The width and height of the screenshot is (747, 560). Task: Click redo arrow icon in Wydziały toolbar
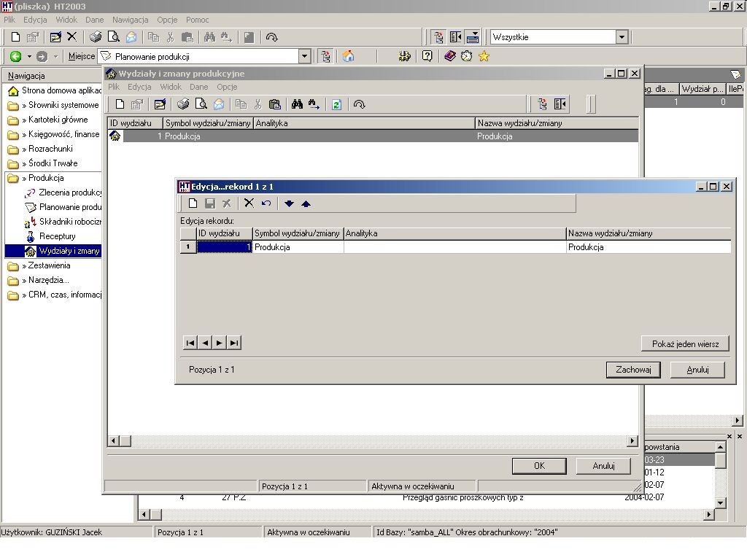[359, 104]
